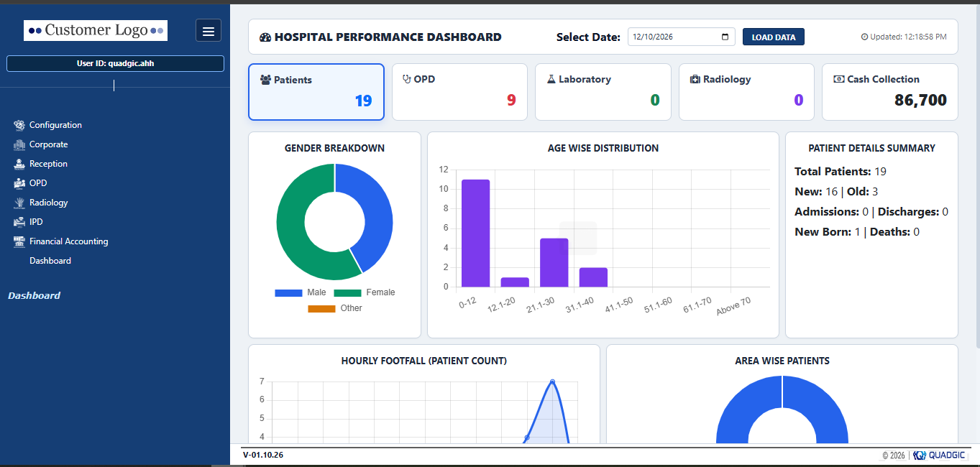The height and width of the screenshot is (467, 980).
Task: Click the flask icon on Laboratory card
Action: click(x=551, y=79)
